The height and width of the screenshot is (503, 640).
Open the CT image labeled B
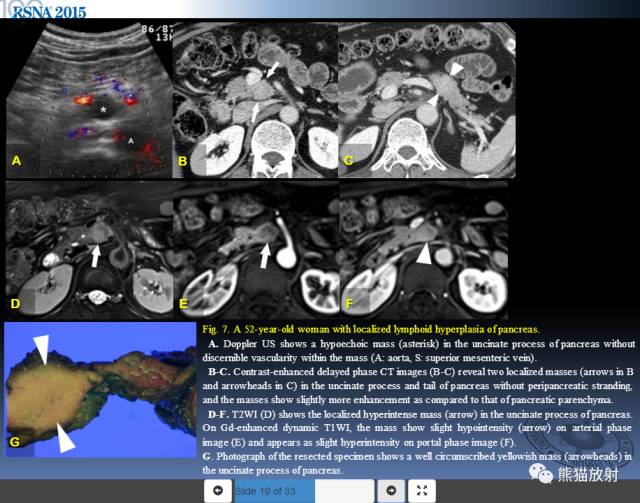click(x=256, y=100)
